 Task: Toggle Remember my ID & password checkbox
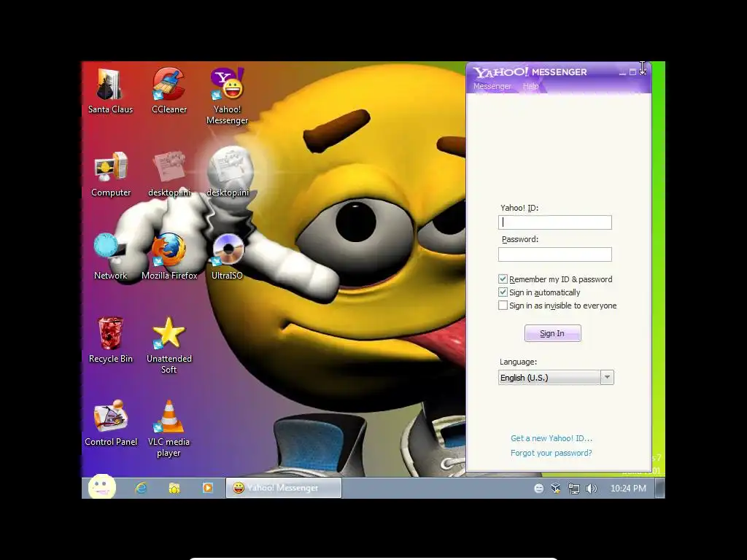click(x=503, y=279)
